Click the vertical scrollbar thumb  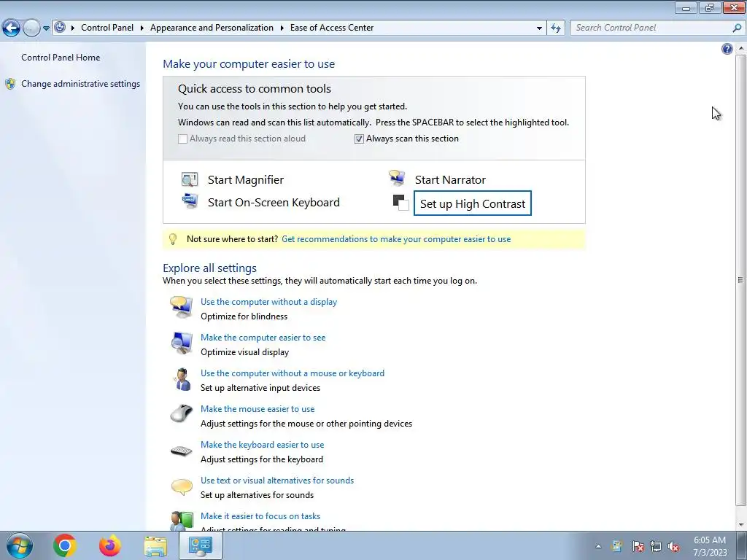[740, 280]
